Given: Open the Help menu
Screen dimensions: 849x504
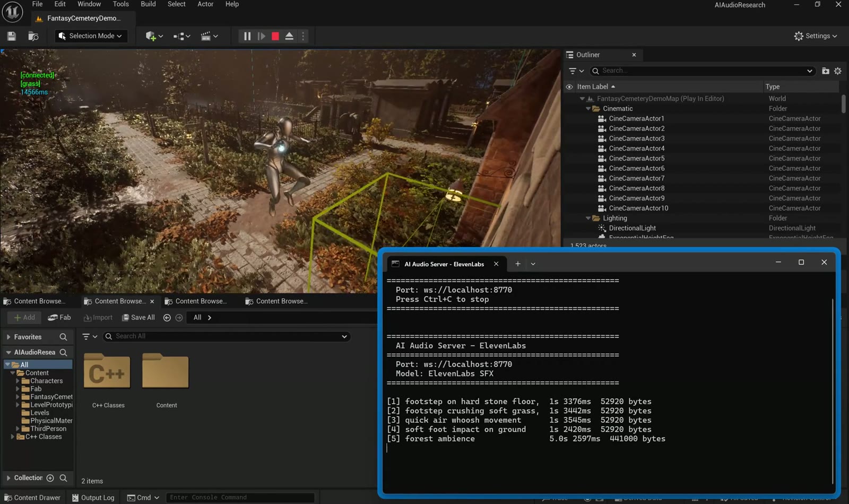Looking at the screenshot, I should coord(232,4).
